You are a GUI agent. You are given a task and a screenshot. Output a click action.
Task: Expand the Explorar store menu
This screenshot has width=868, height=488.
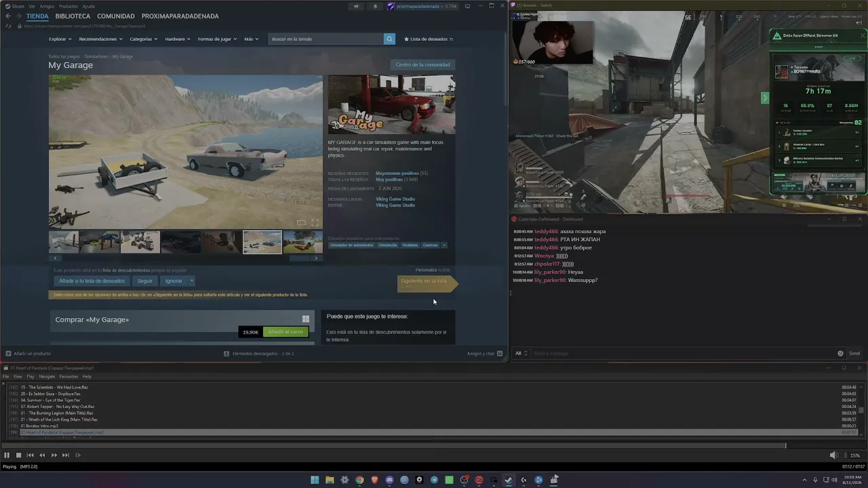[x=60, y=39]
